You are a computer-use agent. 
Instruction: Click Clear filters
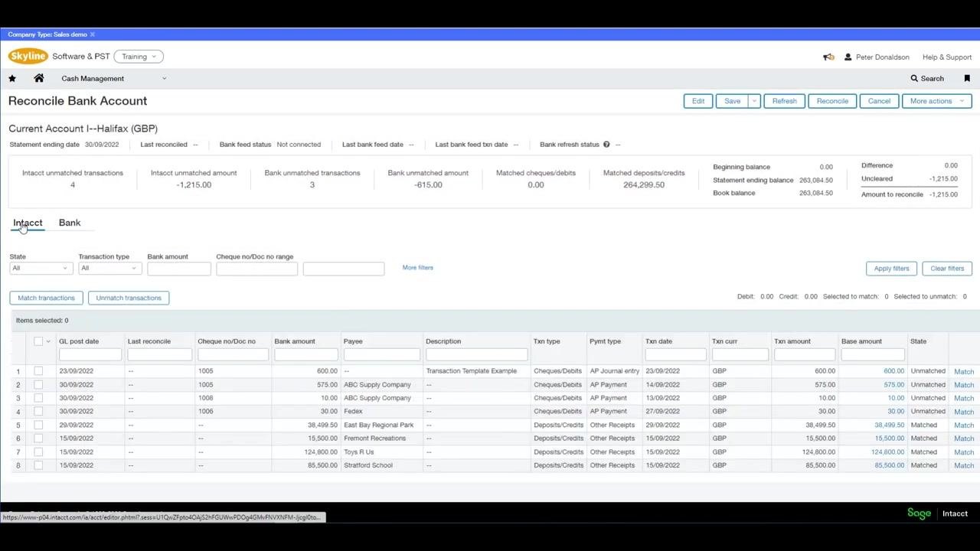(947, 269)
